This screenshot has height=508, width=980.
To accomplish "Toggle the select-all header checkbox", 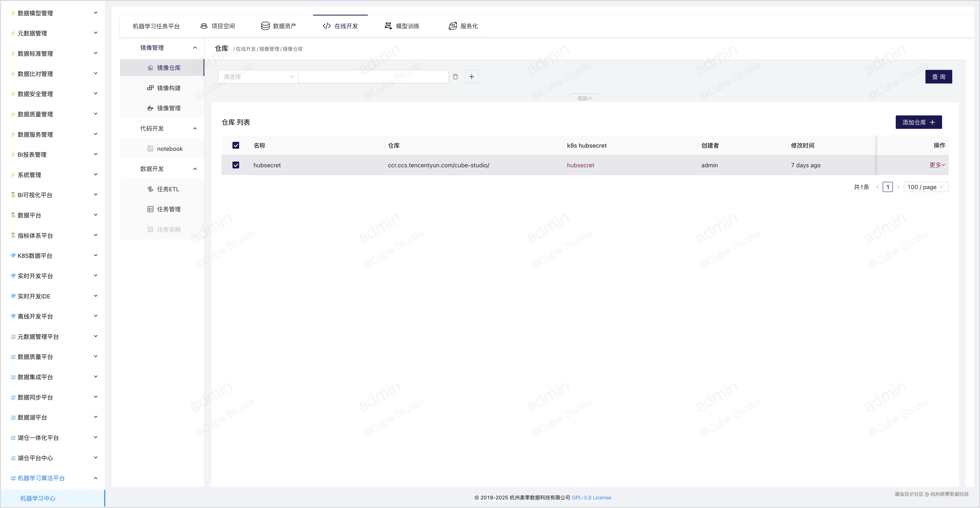I will point(236,145).
